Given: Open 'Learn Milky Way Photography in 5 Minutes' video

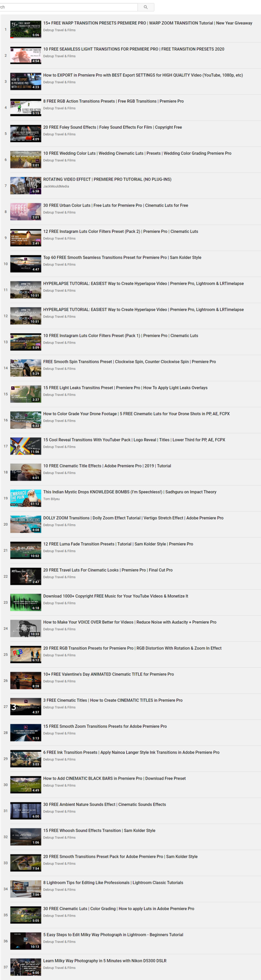Looking at the screenshot, I should 105,961.
